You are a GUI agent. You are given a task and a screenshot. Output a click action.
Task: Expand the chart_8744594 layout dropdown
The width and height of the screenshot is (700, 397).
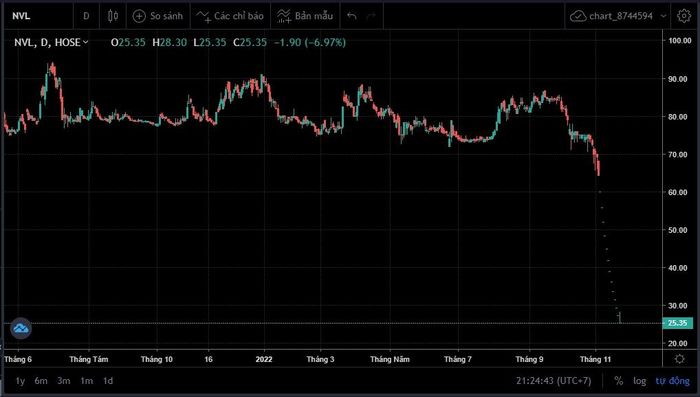[x=663, y=16]
